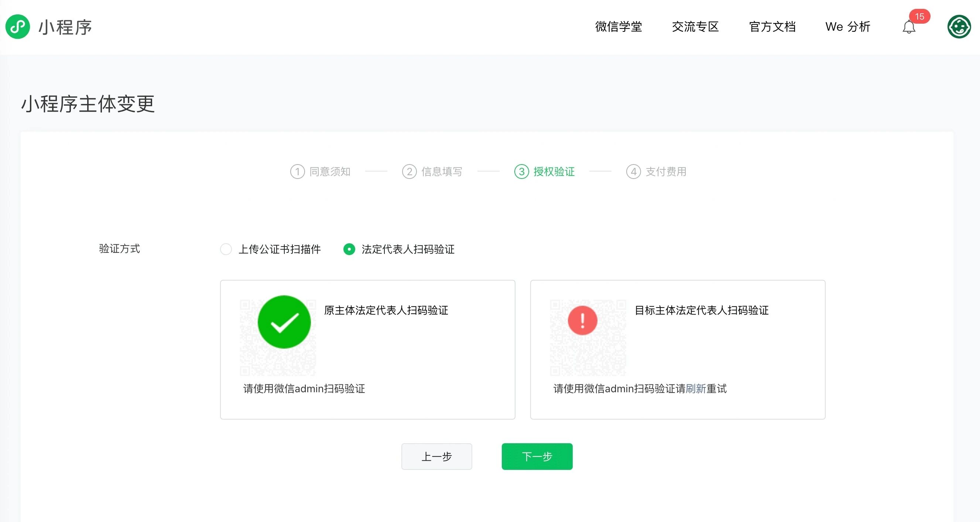Screen dimensions: 980x522
Task: Open We 分析 in top navigation
Action: 847,27
